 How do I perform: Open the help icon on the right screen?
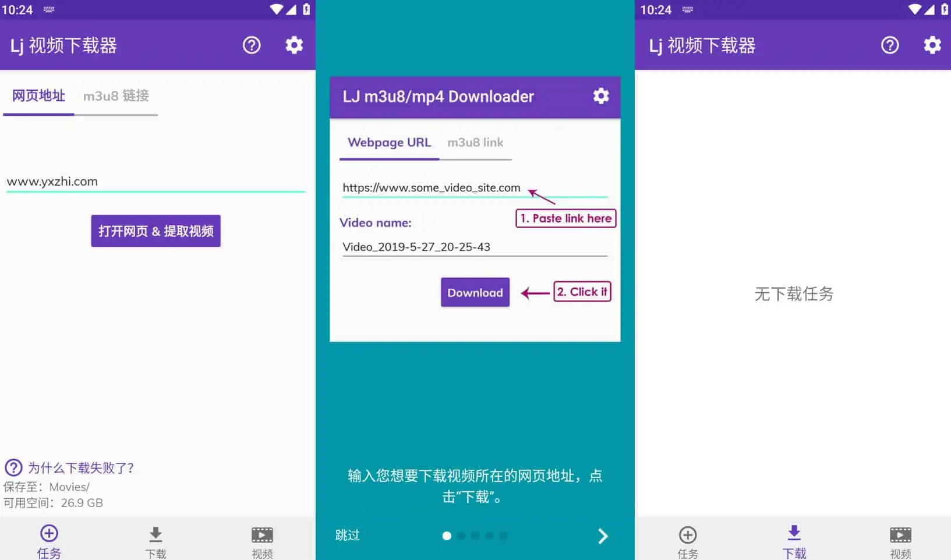pyautogui.click(x=889, y=45)
